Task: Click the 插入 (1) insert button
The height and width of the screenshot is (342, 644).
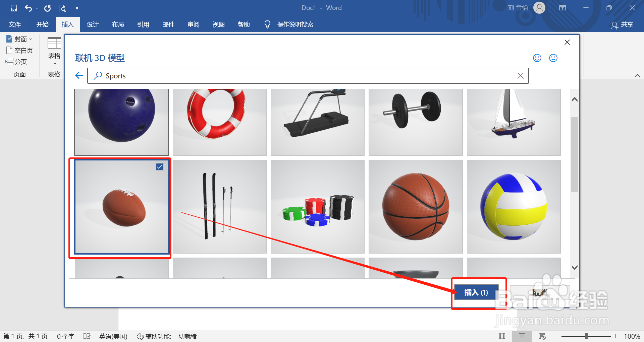Action: click(476, 292)
